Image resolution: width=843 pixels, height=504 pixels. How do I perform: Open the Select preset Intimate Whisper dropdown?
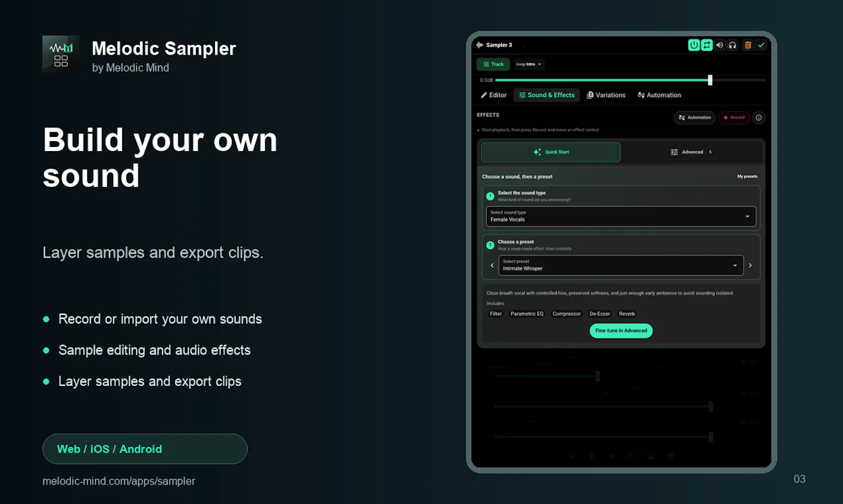pyautogui.click(x=621, y=265)
